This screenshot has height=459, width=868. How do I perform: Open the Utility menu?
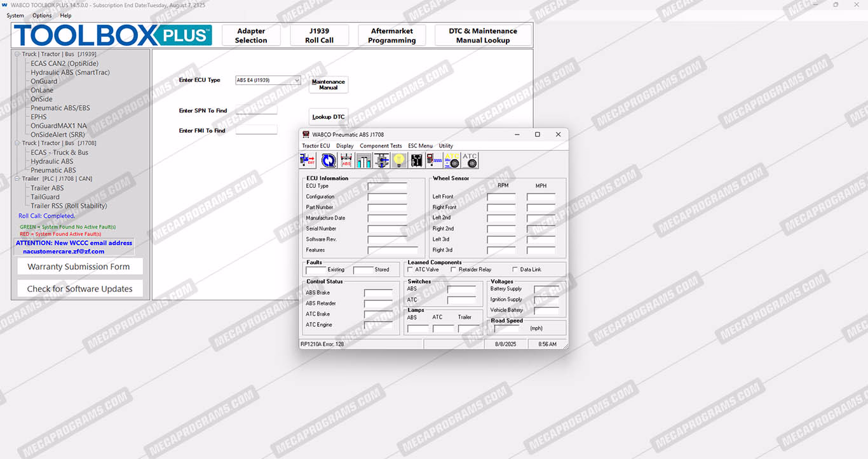(x=446, y=146)
